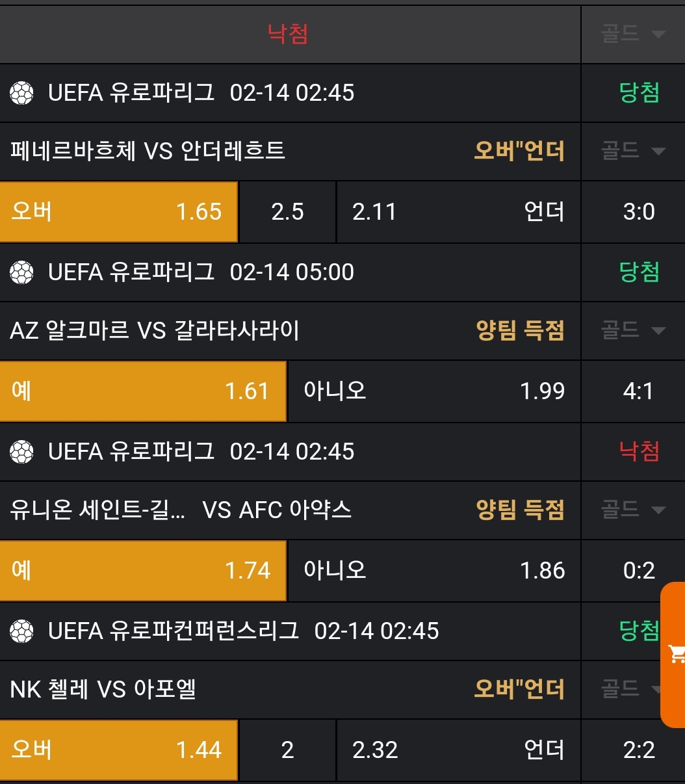Image resolution: width=685 pixels, height=784 pixels.
Task: Open 골드 dropdown on the Fenerbahçe match row
Action: (x=633, y=151)
